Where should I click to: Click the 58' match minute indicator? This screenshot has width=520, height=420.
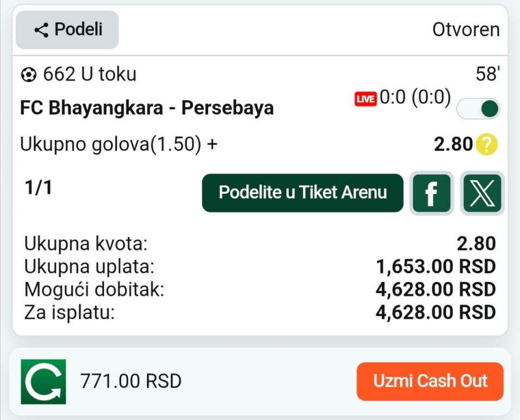coord(487,74)
